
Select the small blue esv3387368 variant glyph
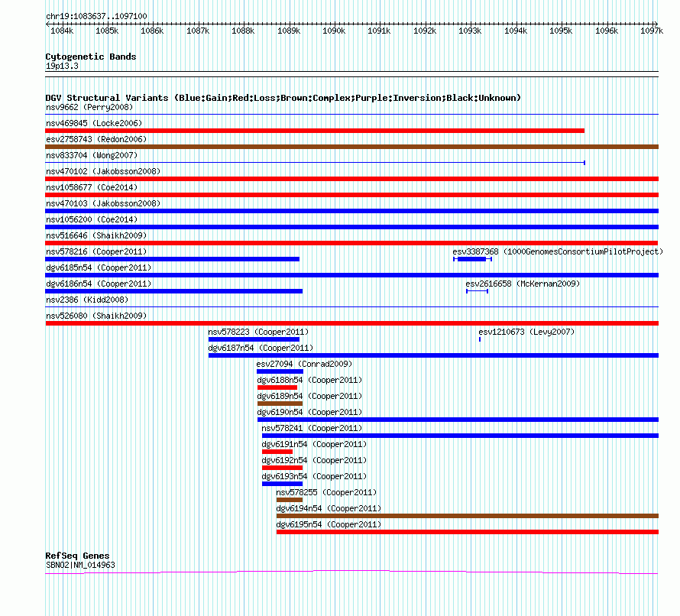472,259
